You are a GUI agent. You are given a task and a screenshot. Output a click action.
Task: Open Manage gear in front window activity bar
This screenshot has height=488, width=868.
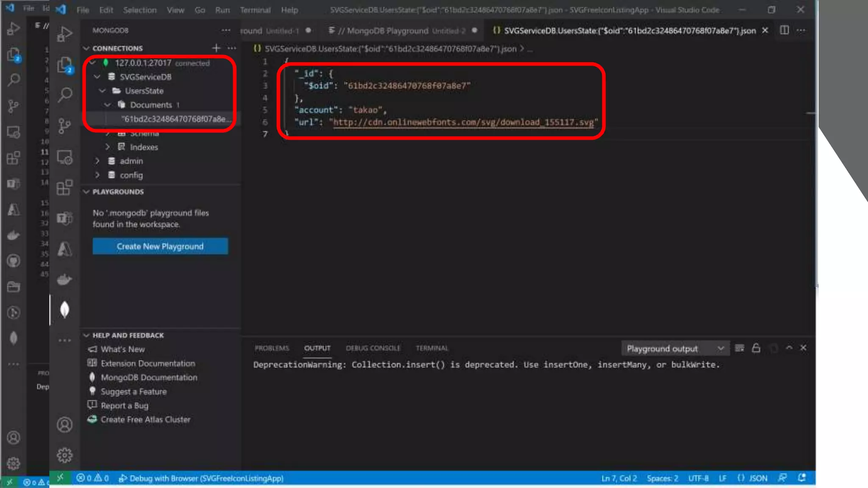[65, 455]
